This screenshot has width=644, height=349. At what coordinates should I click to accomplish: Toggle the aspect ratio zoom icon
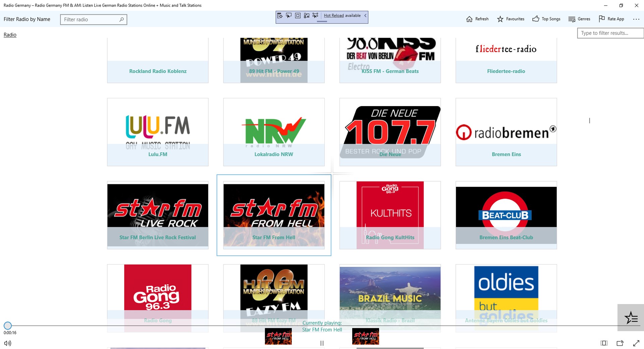click(604, 343)
